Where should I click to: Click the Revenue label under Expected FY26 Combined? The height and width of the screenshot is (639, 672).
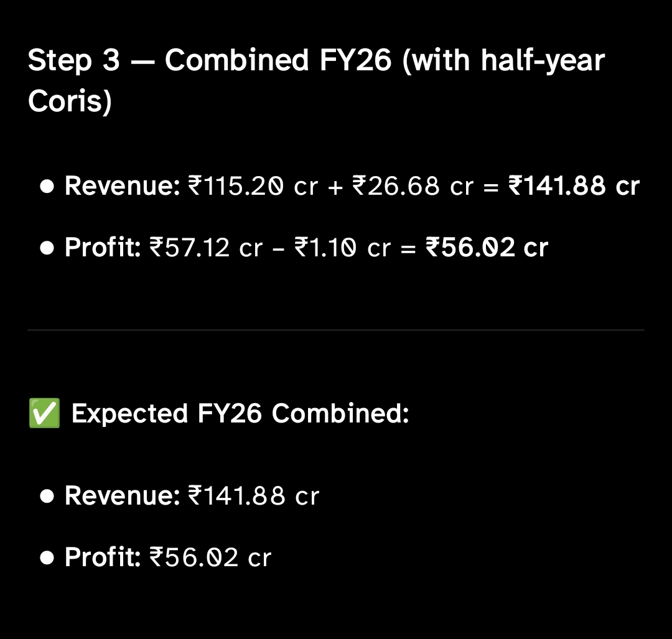click(x=122, y=497)
